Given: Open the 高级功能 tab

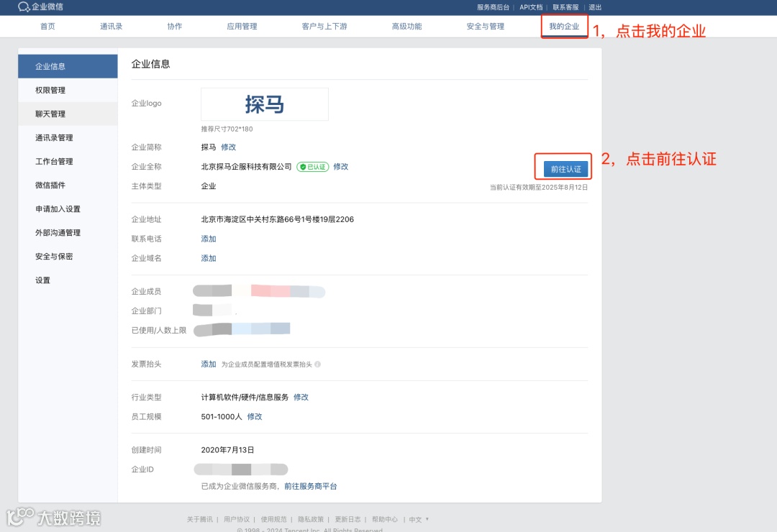Looking at the screenshot, I should tap(406, 27).
